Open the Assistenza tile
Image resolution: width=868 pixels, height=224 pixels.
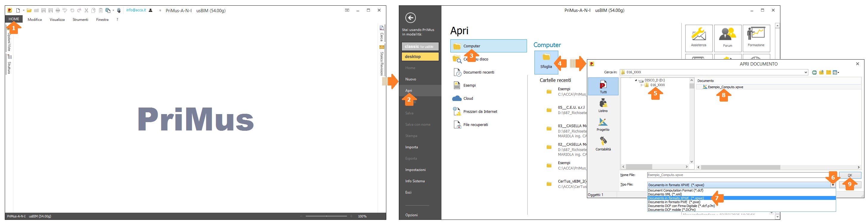698,38
